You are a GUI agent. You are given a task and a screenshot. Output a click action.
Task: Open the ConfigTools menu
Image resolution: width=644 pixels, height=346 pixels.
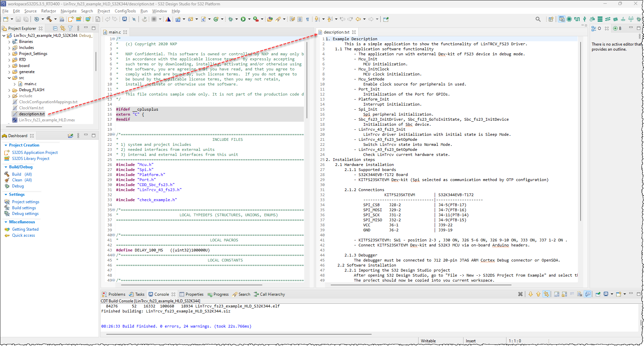pos(125,11)
